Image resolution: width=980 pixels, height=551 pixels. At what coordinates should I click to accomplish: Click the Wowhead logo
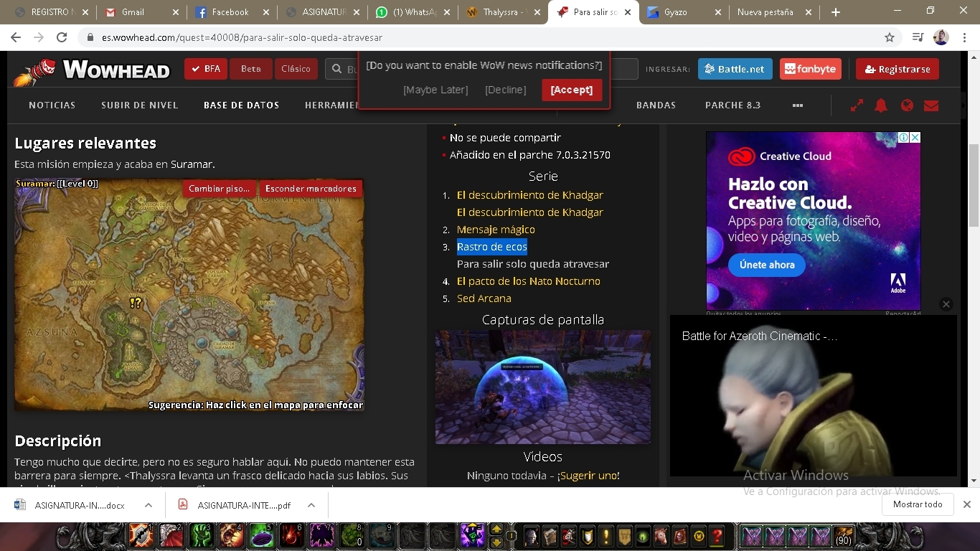click(93, 70)
